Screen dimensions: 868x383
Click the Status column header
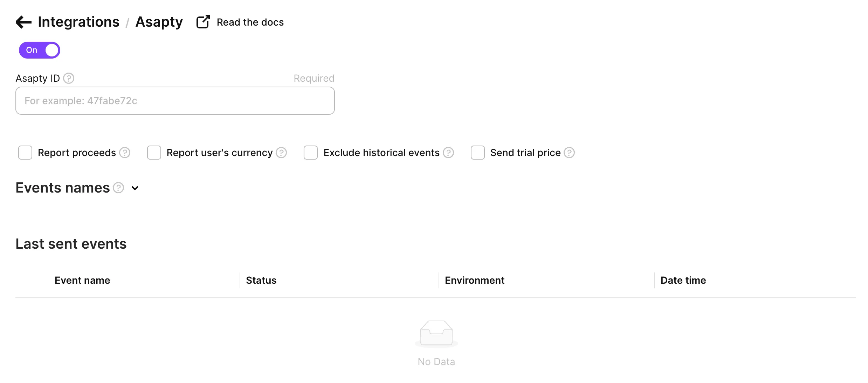point(261,281)
